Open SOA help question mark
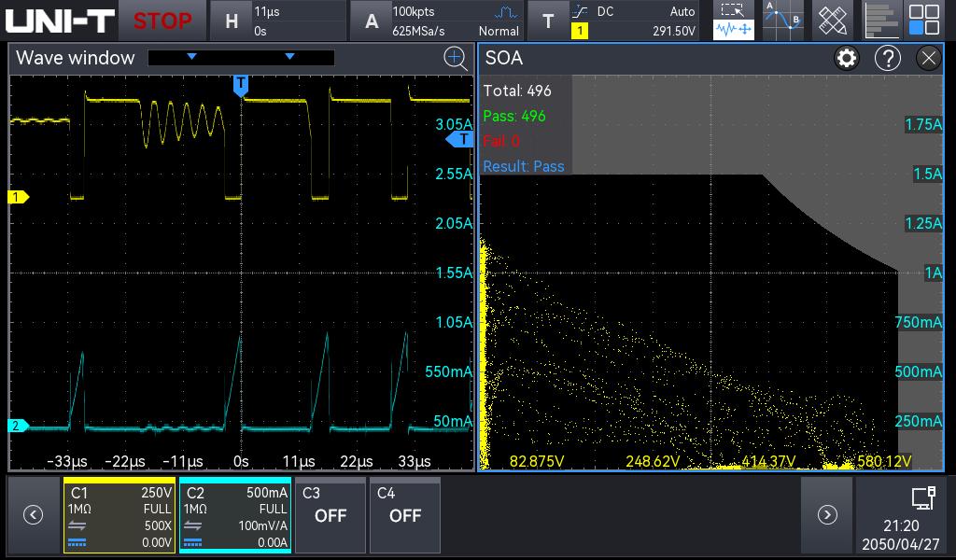 point(887,59)
